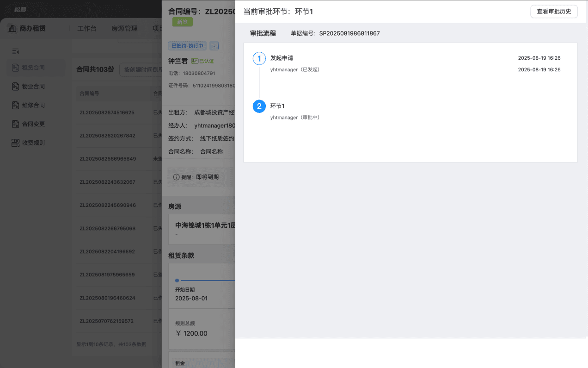Click the 商办租赁 building logo icon

tap(12, 29)
